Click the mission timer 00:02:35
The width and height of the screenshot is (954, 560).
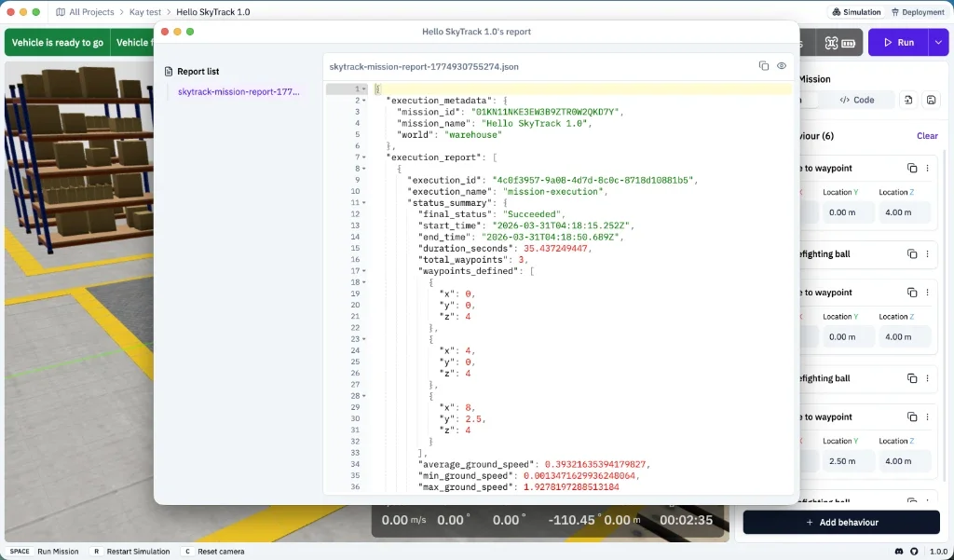coord(687,521)
